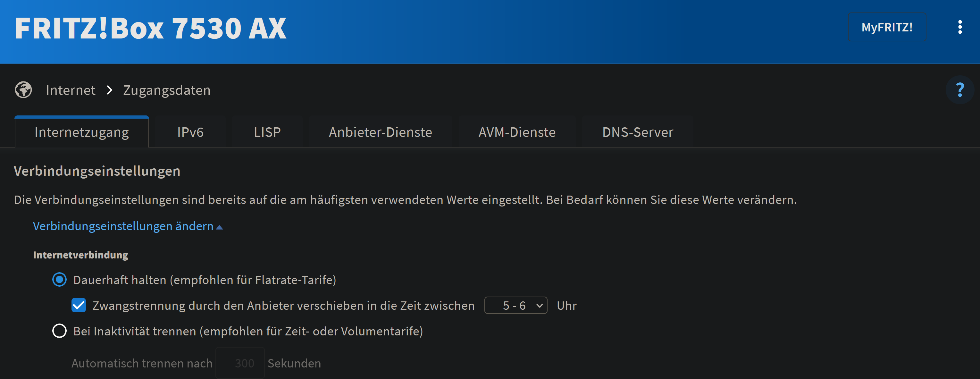Open help via the question mark icon
Viewport: 980px width, 379px height.
tap(959, 90)
